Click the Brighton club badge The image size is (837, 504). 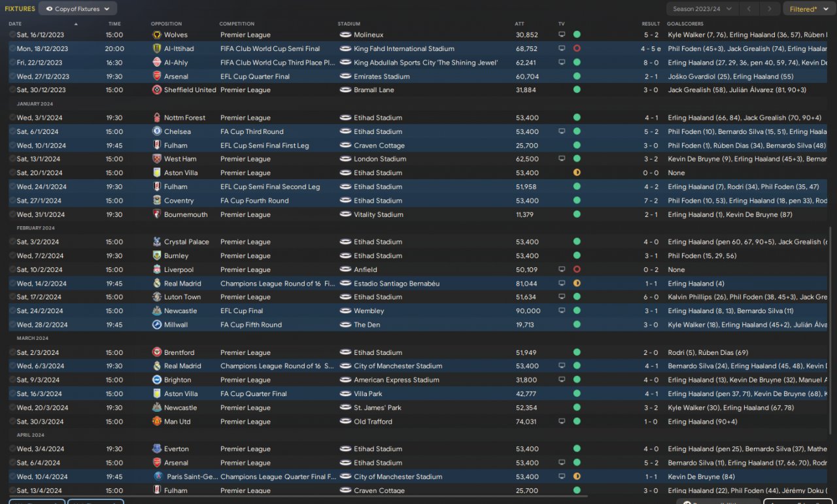[x=157, y=380]
